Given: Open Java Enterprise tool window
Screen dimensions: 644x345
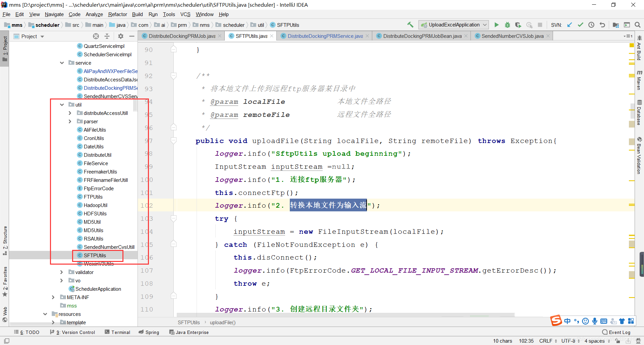Looking at the screenshot, I should pyautogui.click(x=189, y=332).
